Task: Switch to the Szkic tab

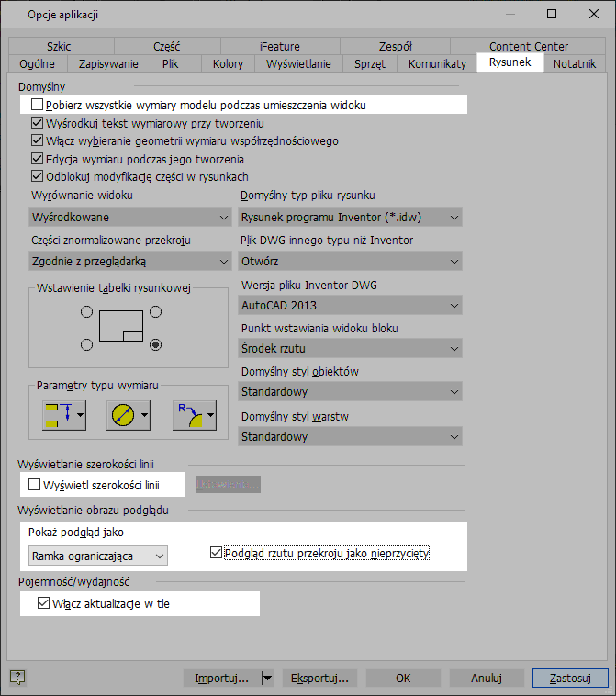Action: tap(62, 46)
